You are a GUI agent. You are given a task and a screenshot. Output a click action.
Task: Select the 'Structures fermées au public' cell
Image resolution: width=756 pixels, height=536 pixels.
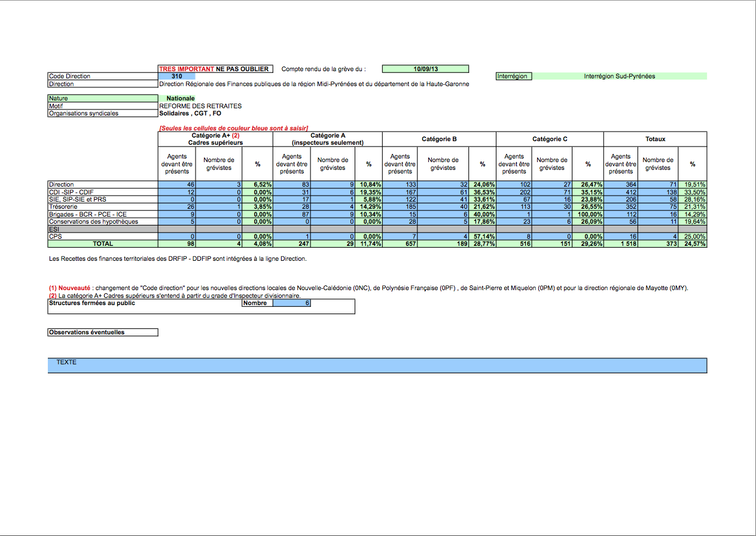[x=145, y=303]
